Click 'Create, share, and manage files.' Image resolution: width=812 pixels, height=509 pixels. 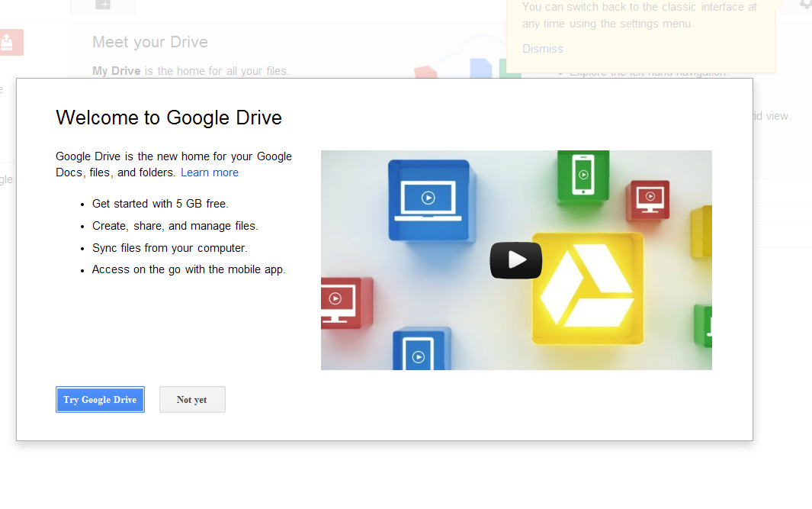click(x=175, y=226)
